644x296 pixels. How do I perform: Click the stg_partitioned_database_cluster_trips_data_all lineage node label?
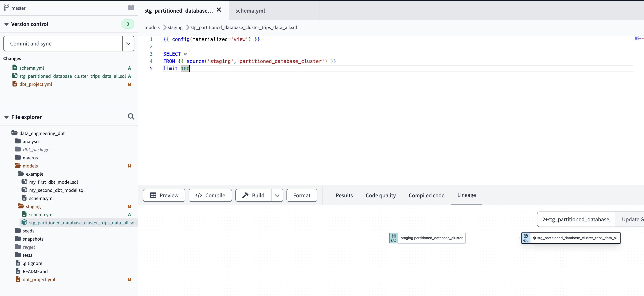577,238
